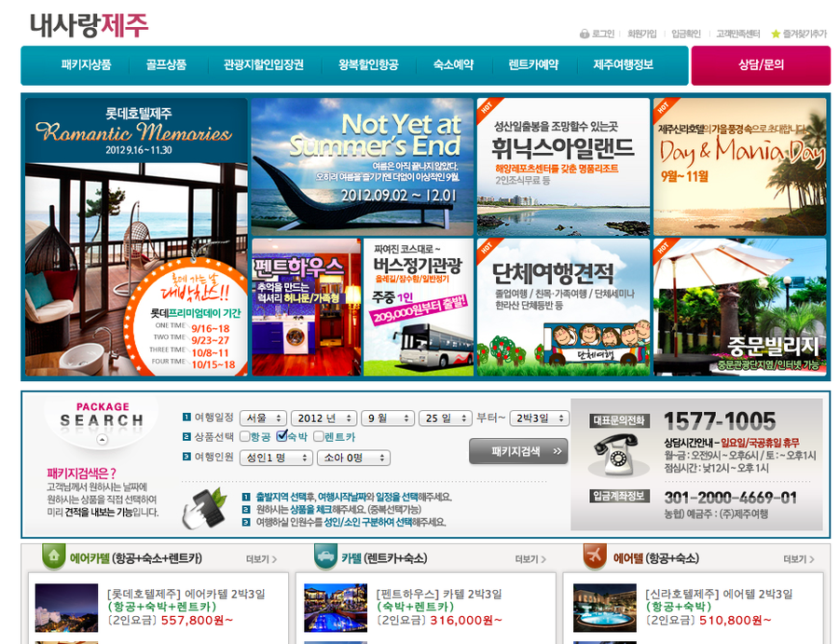Open the 서울 departure dropdown
839x644 pixels.
click(263, 418)
